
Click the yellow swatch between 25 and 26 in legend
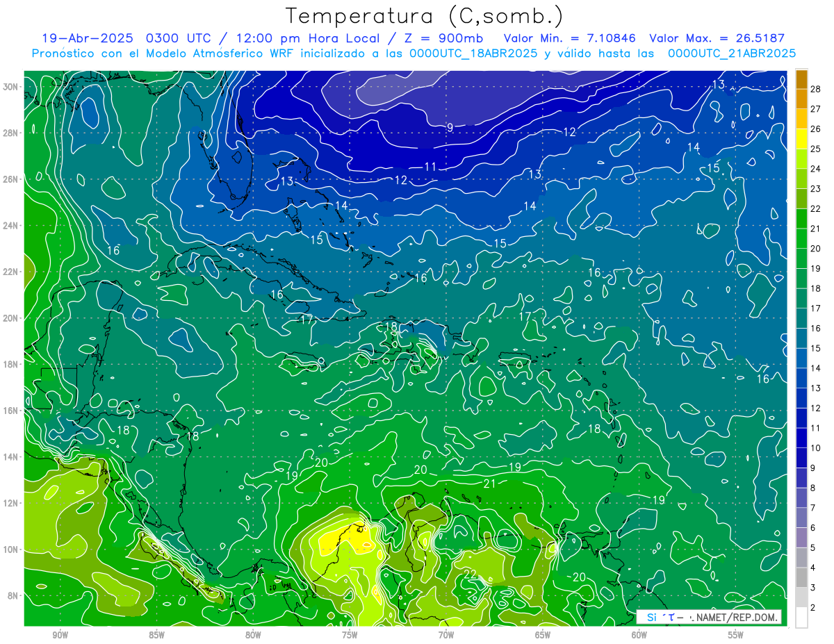click(801, 138)
